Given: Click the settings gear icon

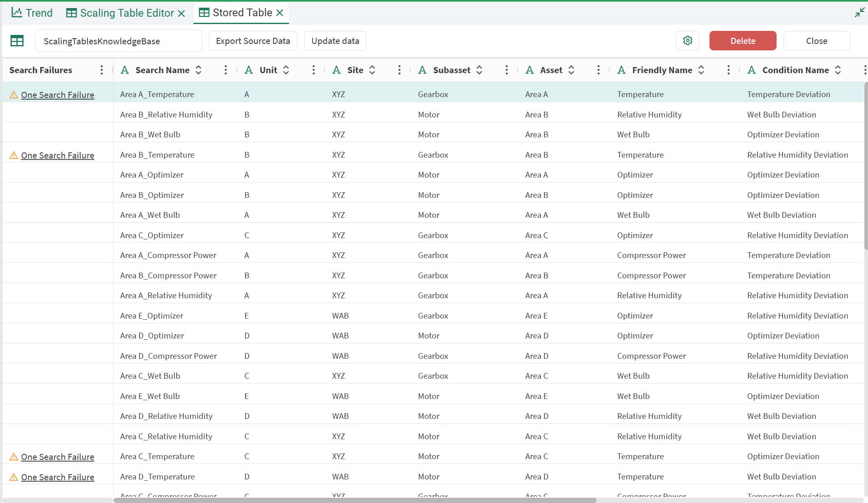Looking at the screenshot, I should pyautogui.click(x=687, y=41).
